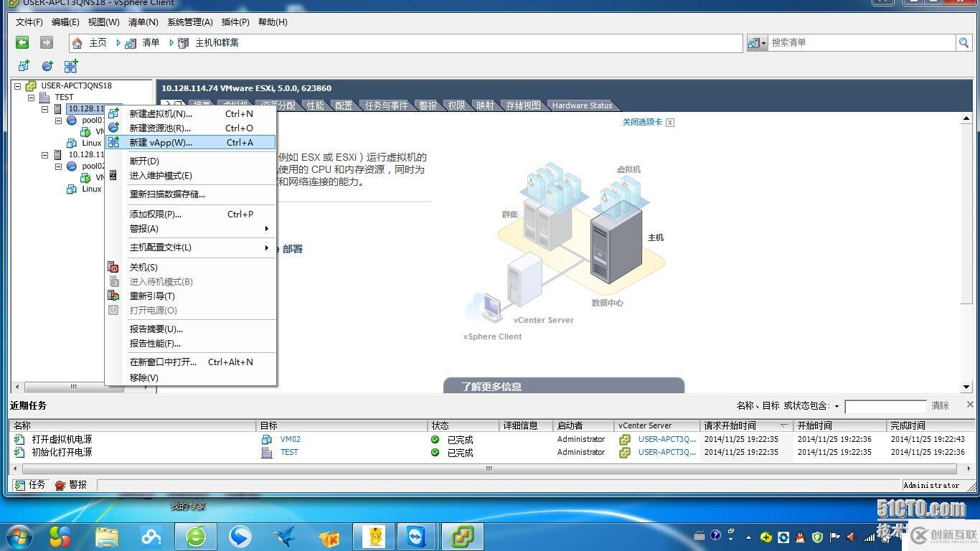Click the datacenter icon beside TEST
Screen dimensions: 980x551
[x=44, y=98]
